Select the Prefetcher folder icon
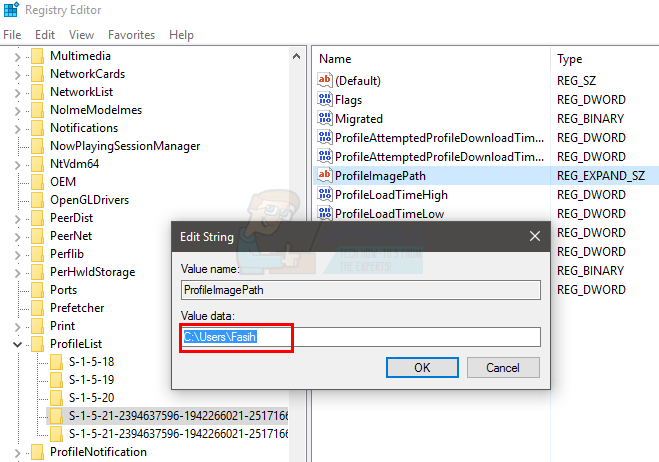659x462 pixels. coord(37,308)
